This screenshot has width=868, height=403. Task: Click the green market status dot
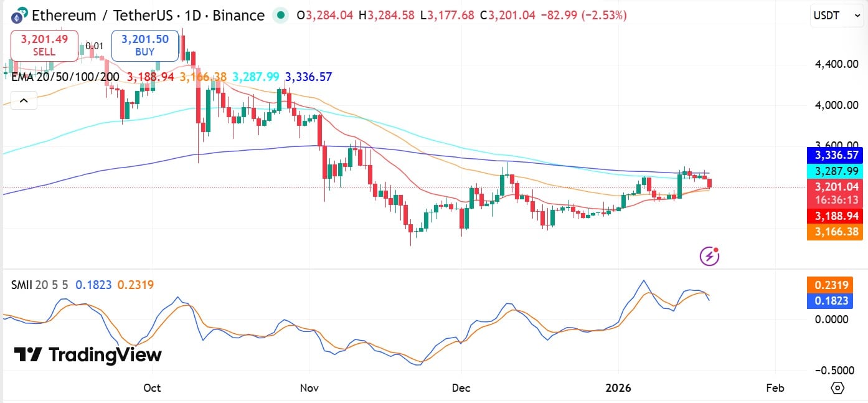click(x=280, y=15)
